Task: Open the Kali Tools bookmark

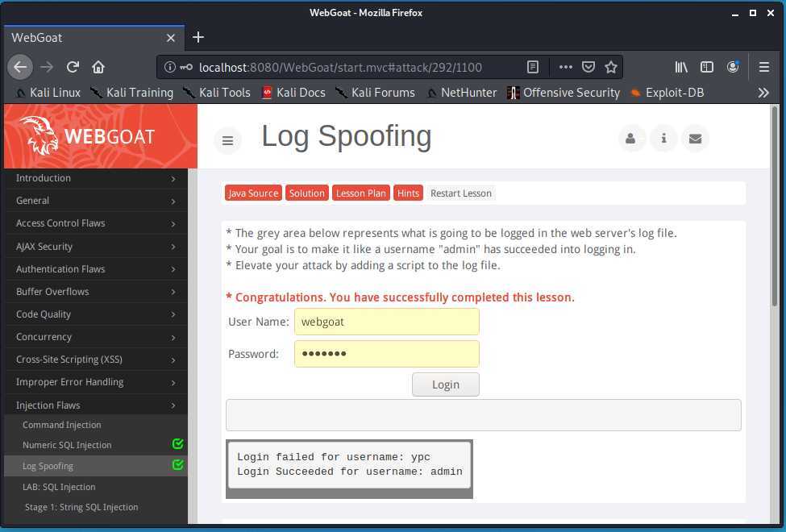Action: [x=217, y=93]
